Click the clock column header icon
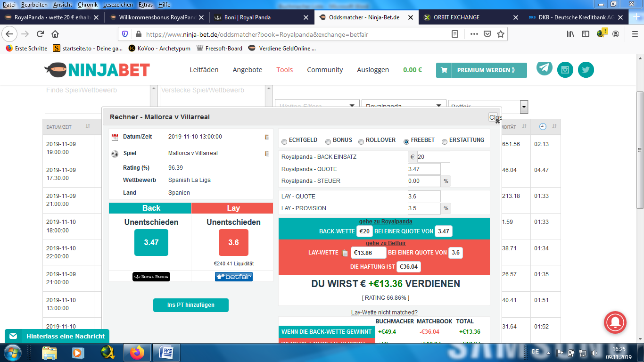The image size is (644, 362). pos(543,126)
